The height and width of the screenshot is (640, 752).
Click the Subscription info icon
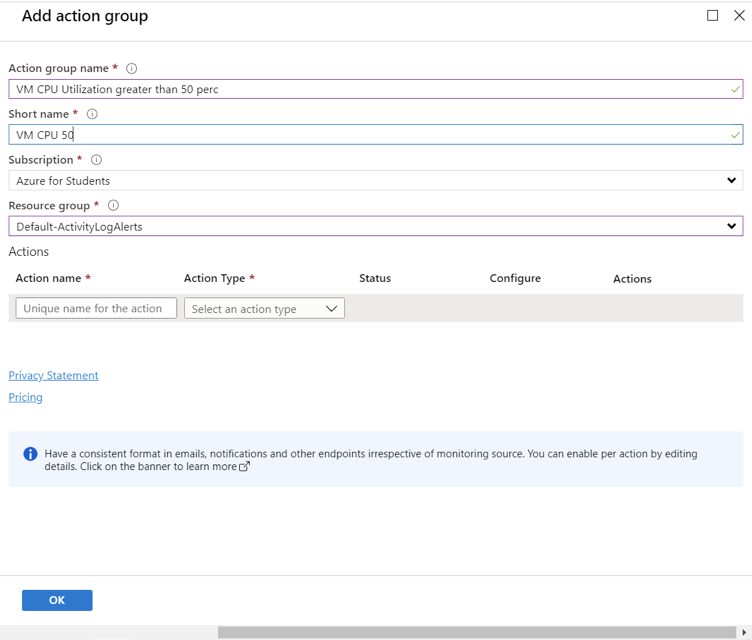point(97,160)
